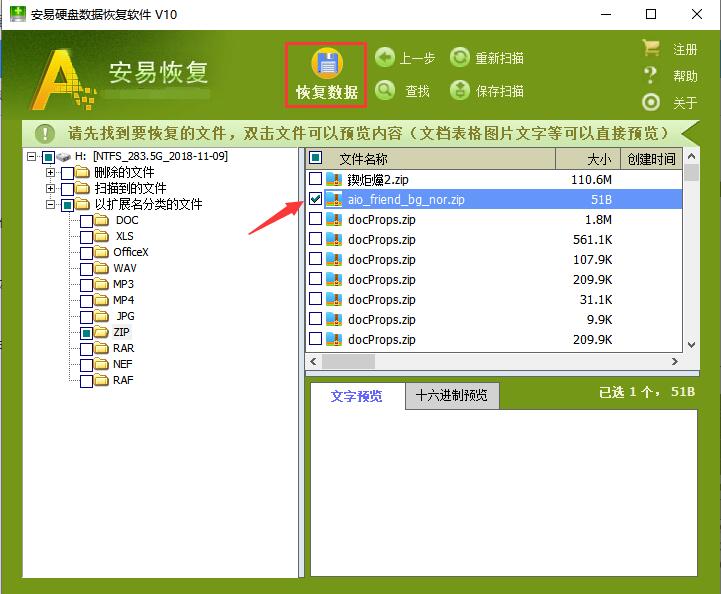Click the H: drive icon in tree
This screenshot has height=594, width=721.
(x=64, y=157)
